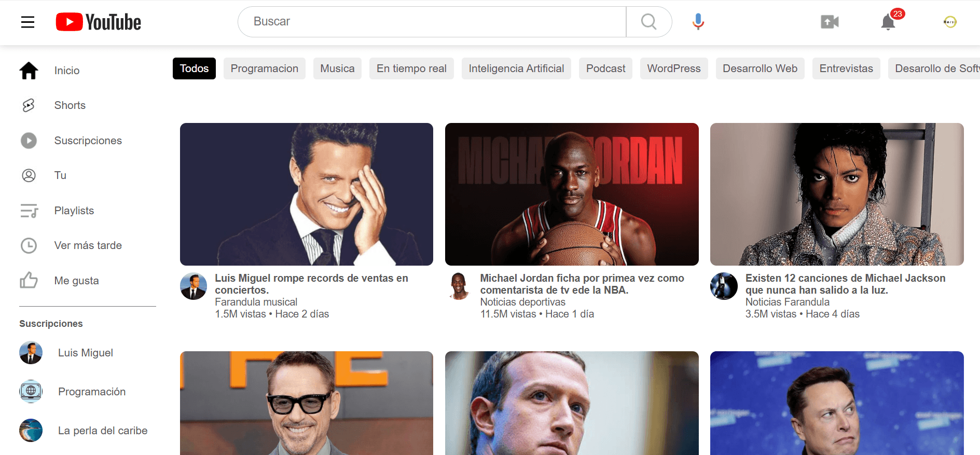The image size is (980, 455).
Task: Select the Podcast filter chip
Action: click(605, 68)
